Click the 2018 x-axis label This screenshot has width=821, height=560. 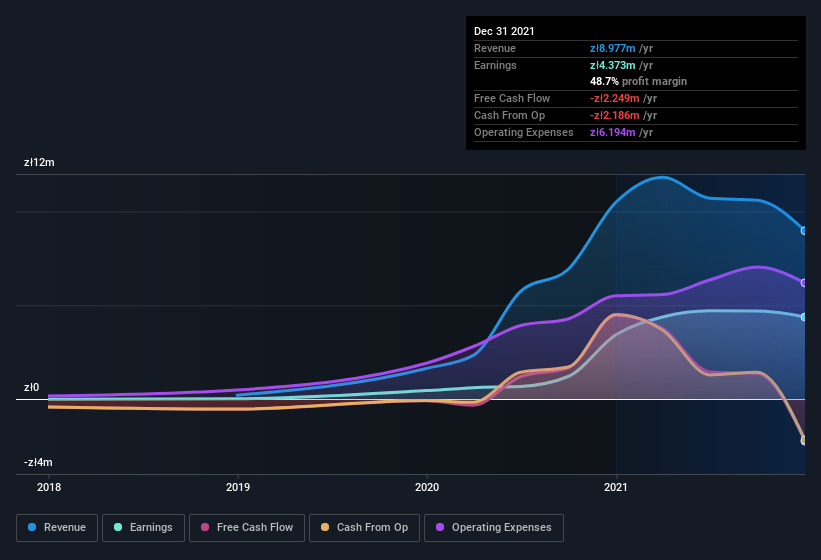click(x=49, y=487)
